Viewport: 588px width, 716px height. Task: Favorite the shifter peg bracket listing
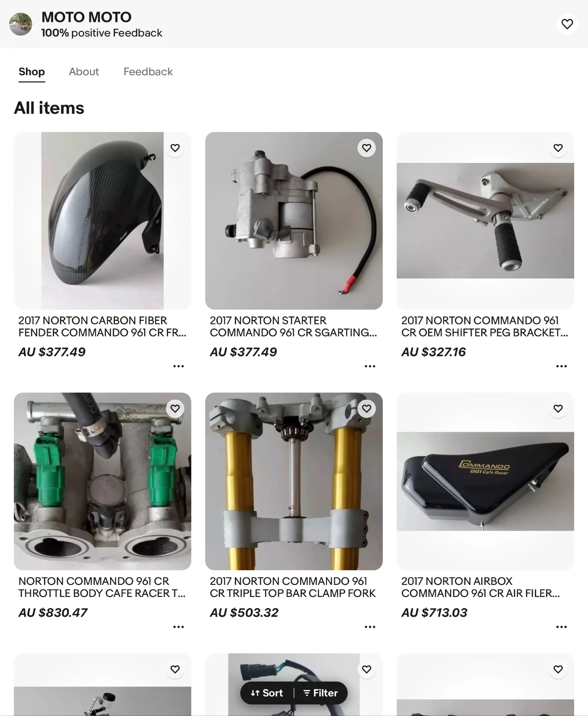pos(558,148)
